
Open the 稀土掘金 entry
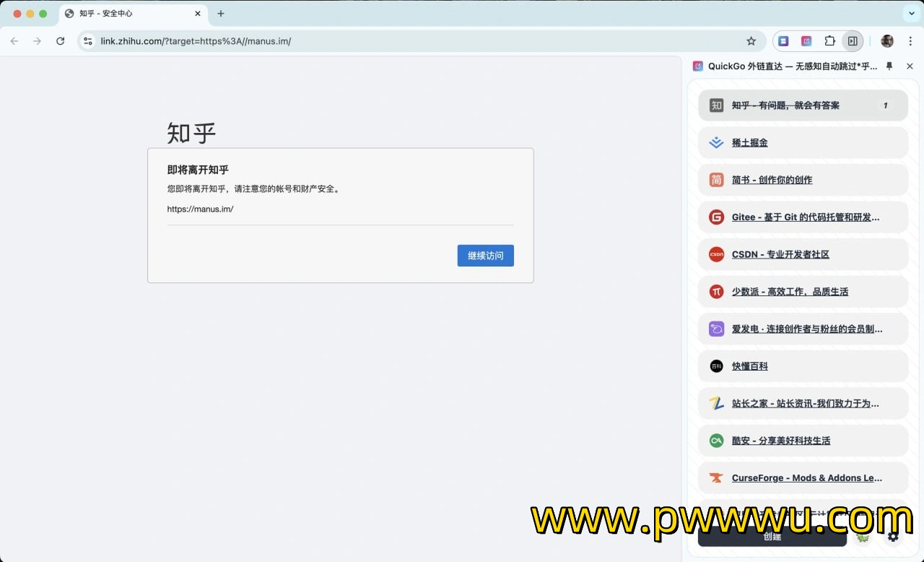pos(803,143)
